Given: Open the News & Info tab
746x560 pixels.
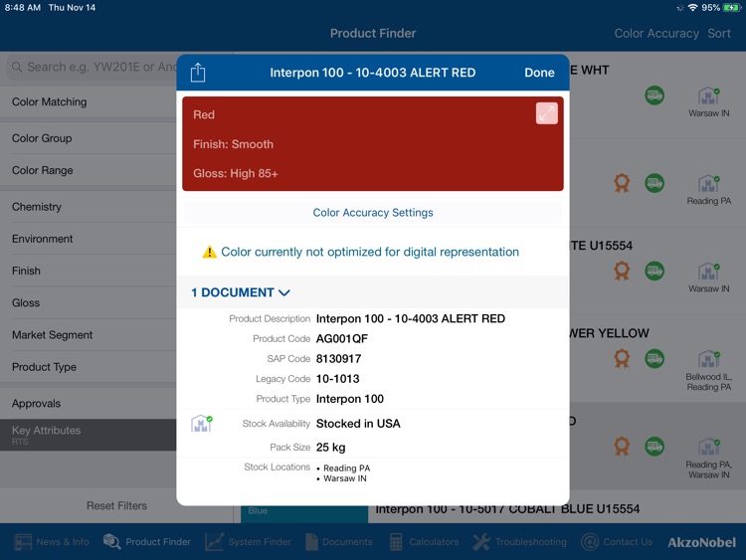Looking at the screenshot, I should click(52, 542).
